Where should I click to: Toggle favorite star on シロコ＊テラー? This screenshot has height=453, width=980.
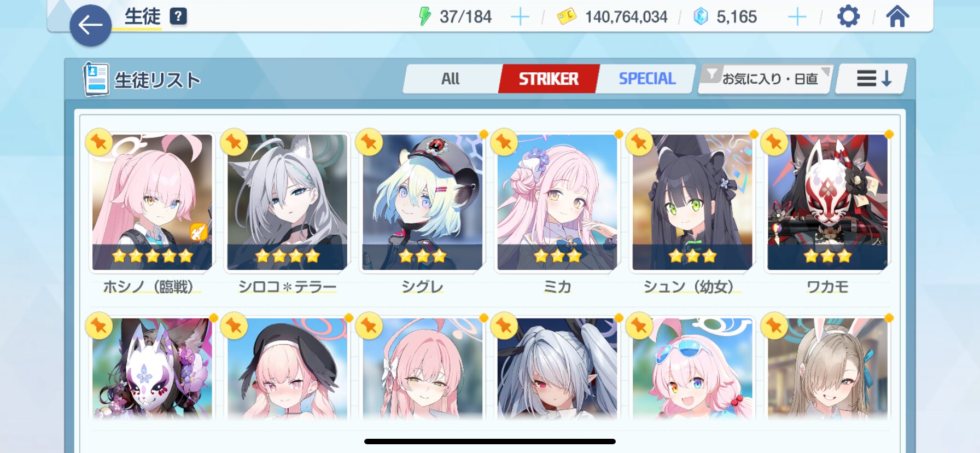[234, 142]
